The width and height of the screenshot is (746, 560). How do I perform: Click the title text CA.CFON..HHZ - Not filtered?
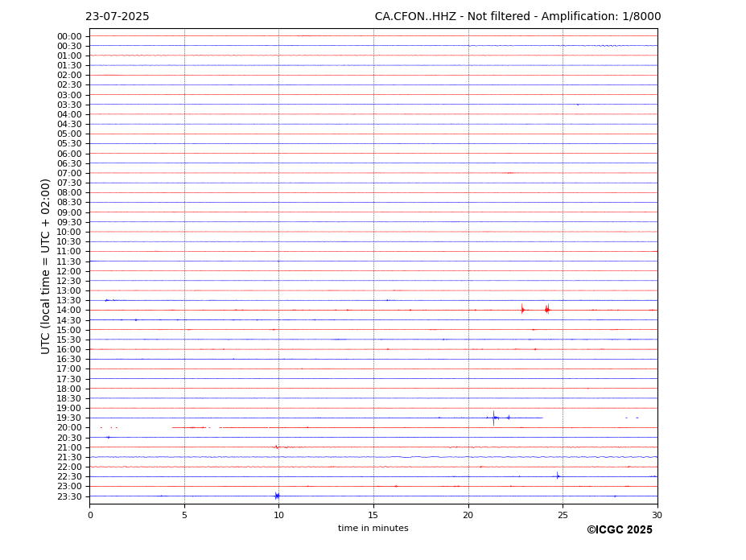pos(452,17)
